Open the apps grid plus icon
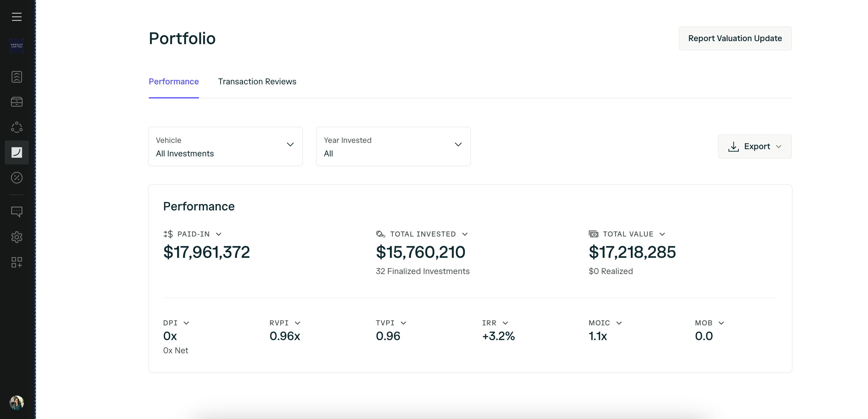The width and height of the screenshot is (868, 419). 17,262
